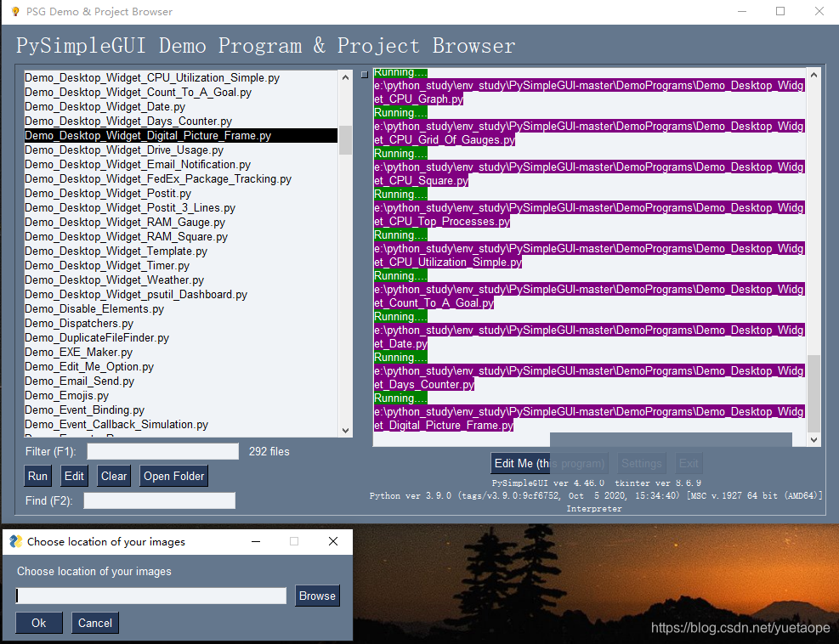Click output line ending et_Digital_Picture_Frame.py
The image size is (839, 644).
click(444, 426)
